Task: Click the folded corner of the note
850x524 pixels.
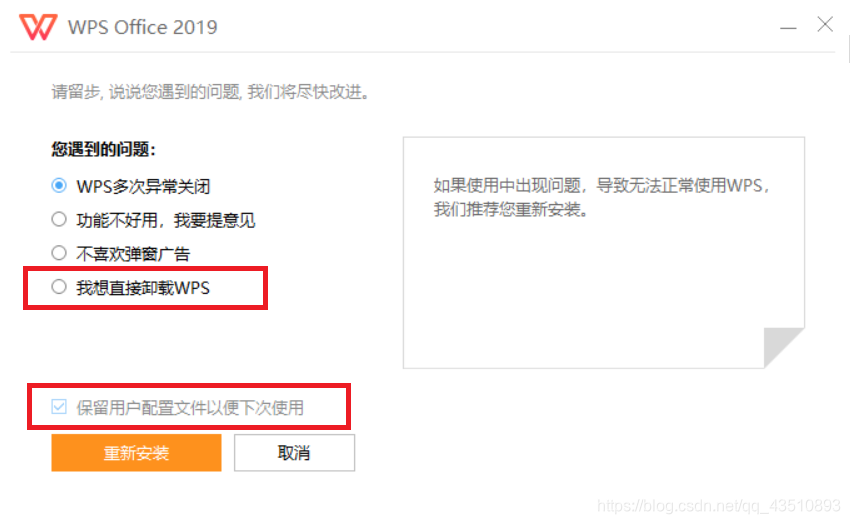Action: (x=784, y=348)
